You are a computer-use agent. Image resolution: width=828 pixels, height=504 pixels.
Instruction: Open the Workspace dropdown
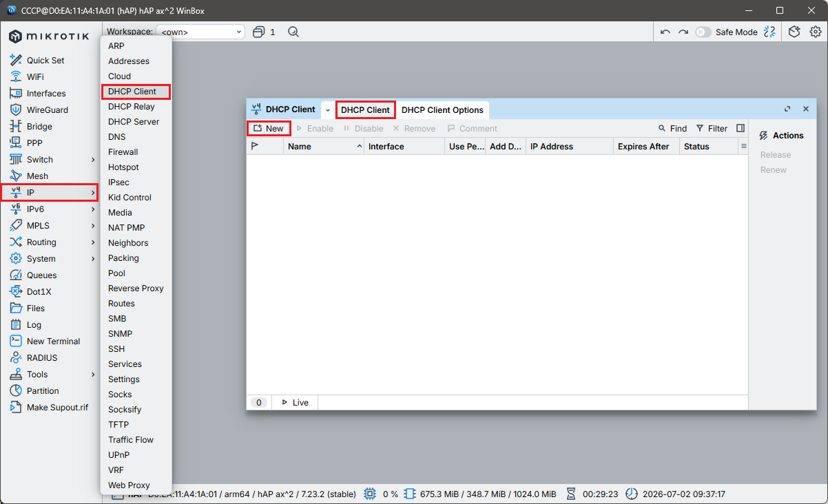[200, 32]
